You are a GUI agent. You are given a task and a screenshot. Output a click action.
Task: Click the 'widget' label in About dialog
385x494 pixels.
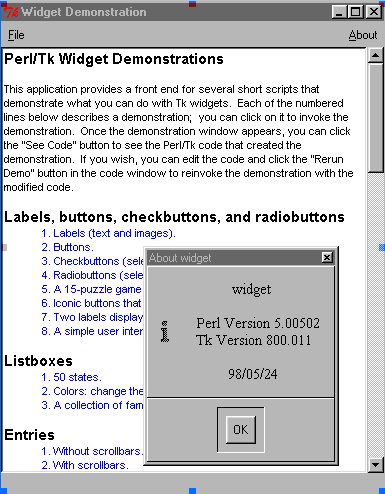[252, 289]
